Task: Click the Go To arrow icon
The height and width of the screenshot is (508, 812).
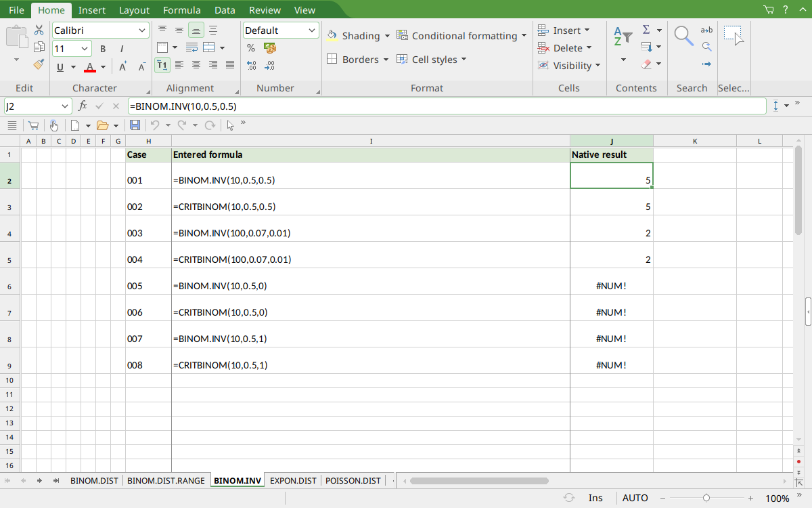Action: pos(706,64)
